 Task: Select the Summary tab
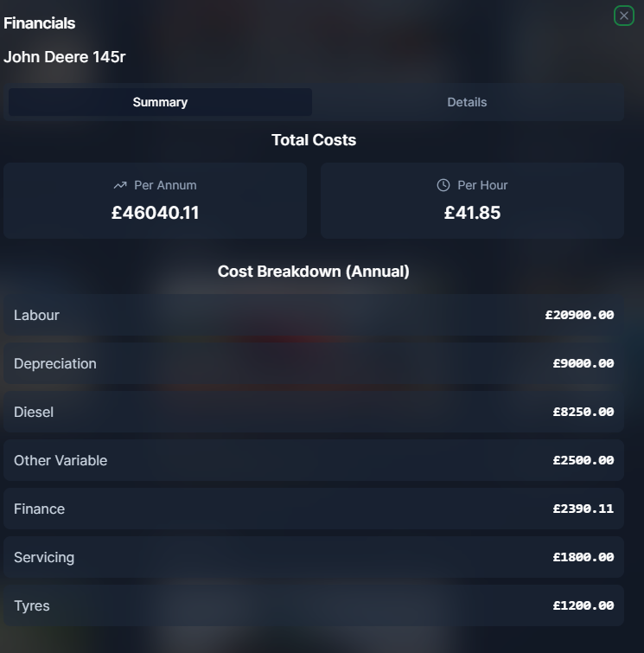[160, 102]
